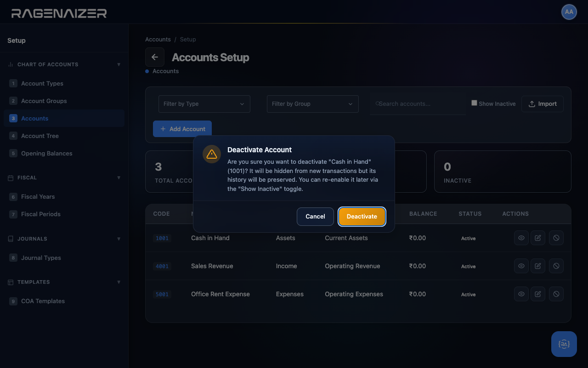Cancel the Deactivate Account dialog
This screenshot has width=588, height=368.
tap(315, 217)
